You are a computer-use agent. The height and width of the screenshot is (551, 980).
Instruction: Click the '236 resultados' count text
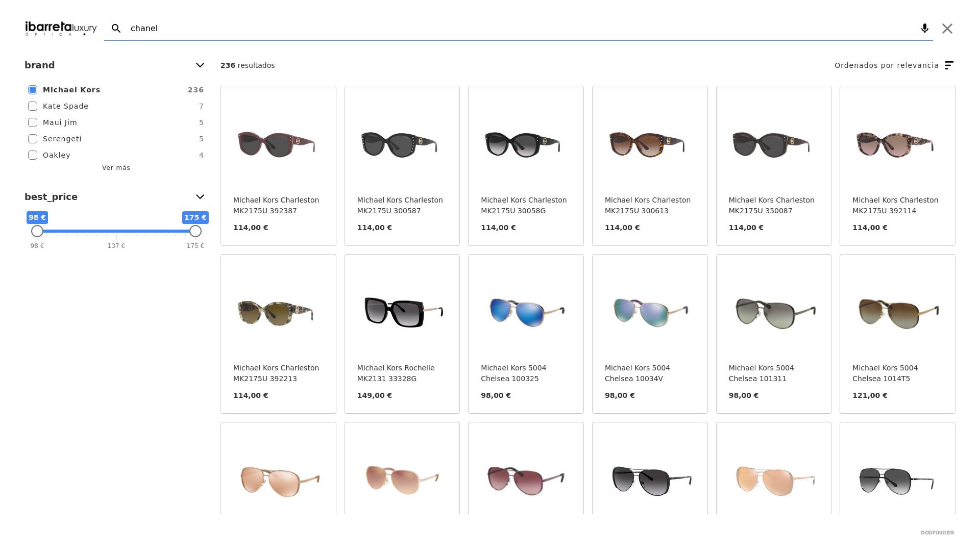pyautogui.click(x=248, y=65)
